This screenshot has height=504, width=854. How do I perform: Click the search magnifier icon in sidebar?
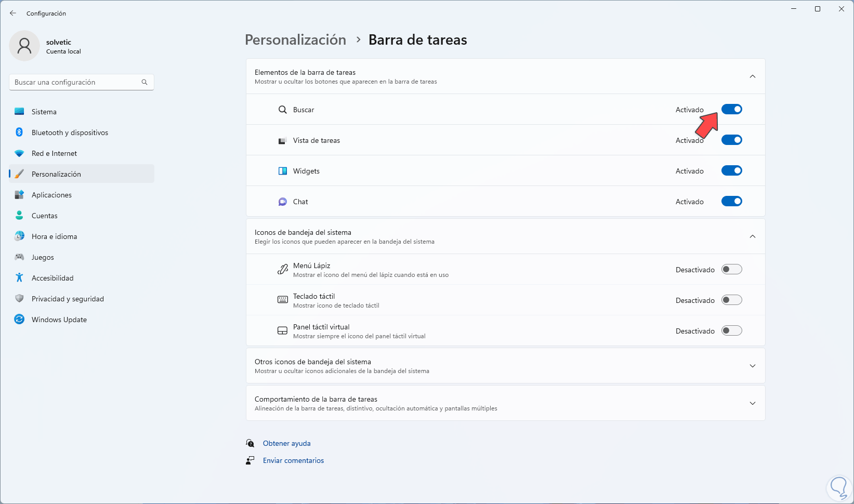[144, 82]
